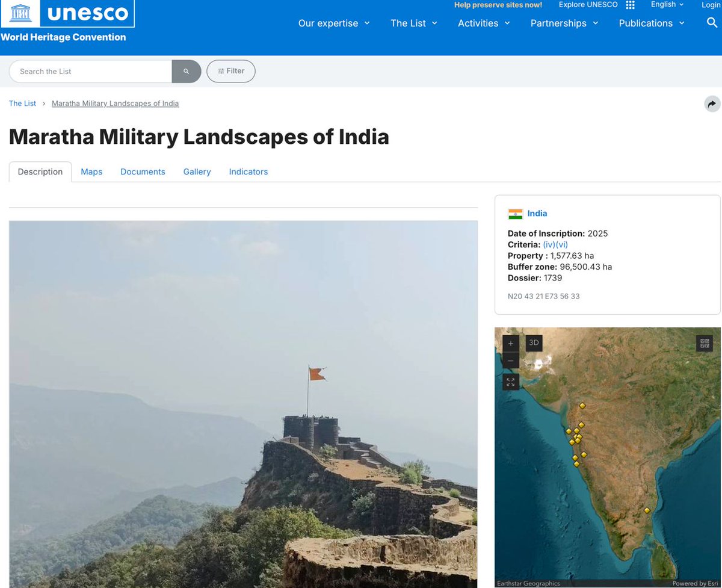
Task: Click Help preserve sites now
Action: [x=498, y=5]
